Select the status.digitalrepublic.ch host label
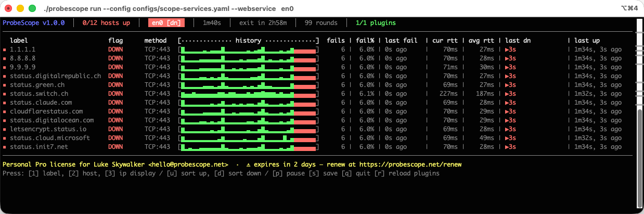Image resolution: width=644 pixels, height=214 pixels. [55, 76]
